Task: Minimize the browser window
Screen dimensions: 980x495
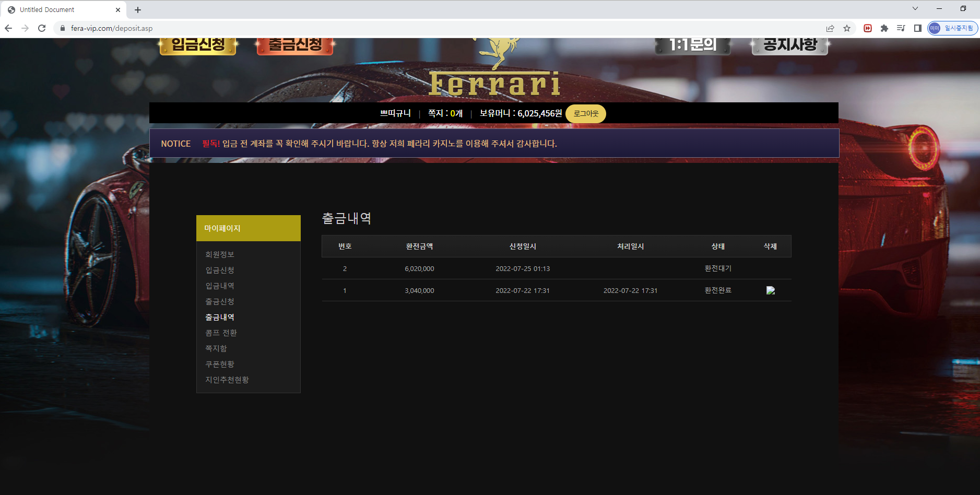Action: click(x=939, y=9)
